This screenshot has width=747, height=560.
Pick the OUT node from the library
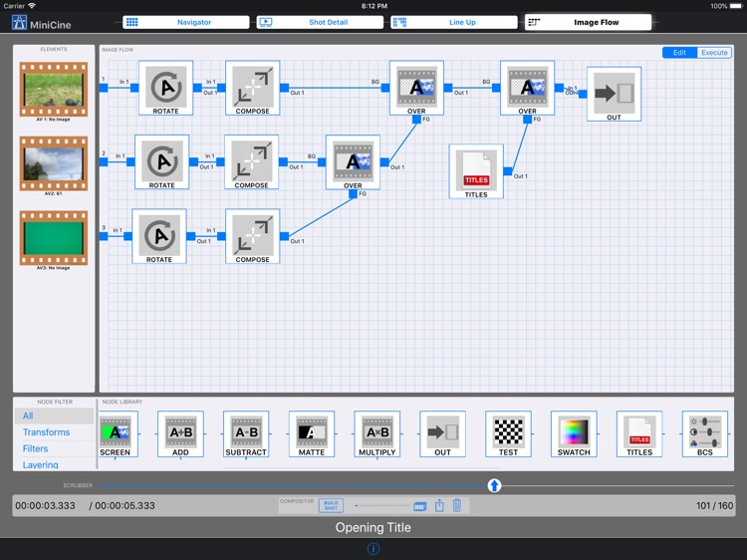(x=442, y=434)
